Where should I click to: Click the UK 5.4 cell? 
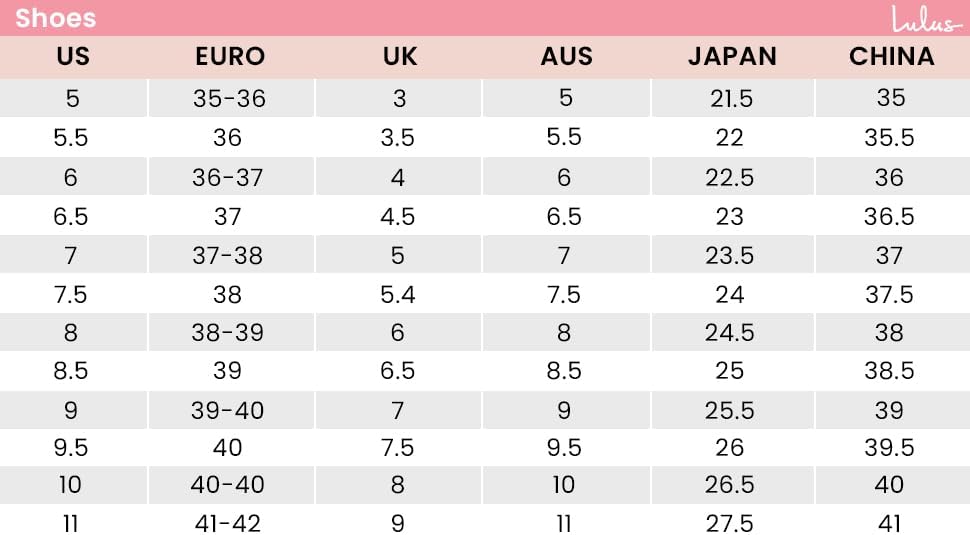coord(398,294)
